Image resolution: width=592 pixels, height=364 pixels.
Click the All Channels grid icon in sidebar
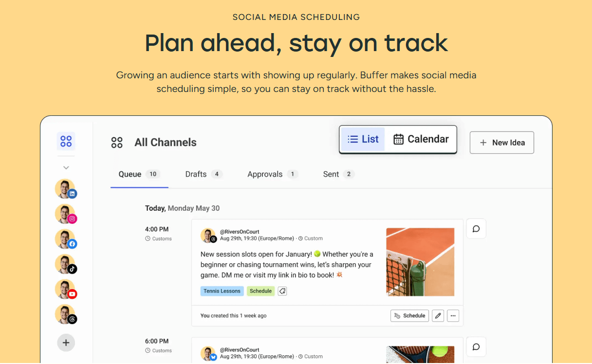pyautogui.click(x=66, y=142)
